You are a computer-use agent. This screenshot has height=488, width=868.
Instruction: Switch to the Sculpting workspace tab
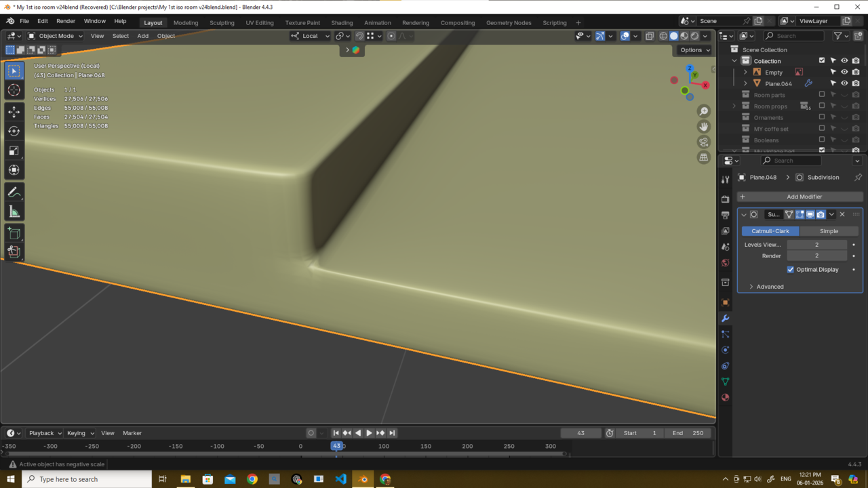222,22
